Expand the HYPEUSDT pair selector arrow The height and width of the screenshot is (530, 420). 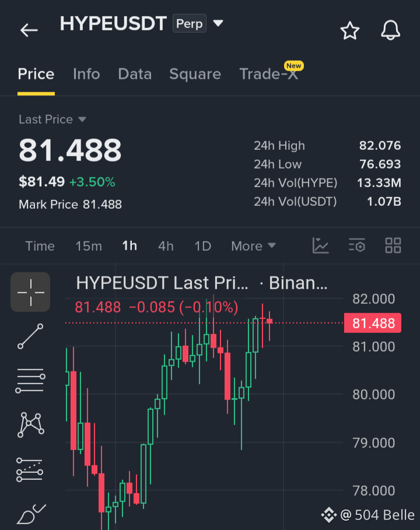click(x=218, y=23)
